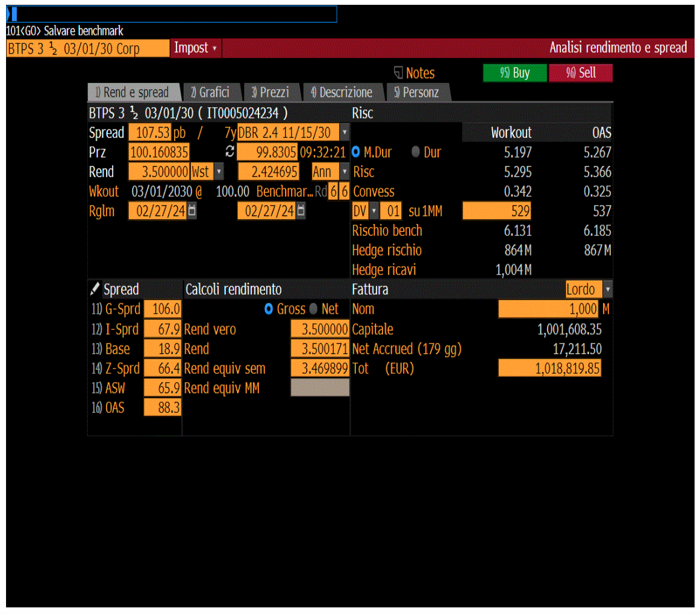Click the Hedge rischio label

(x=387, y=250)
